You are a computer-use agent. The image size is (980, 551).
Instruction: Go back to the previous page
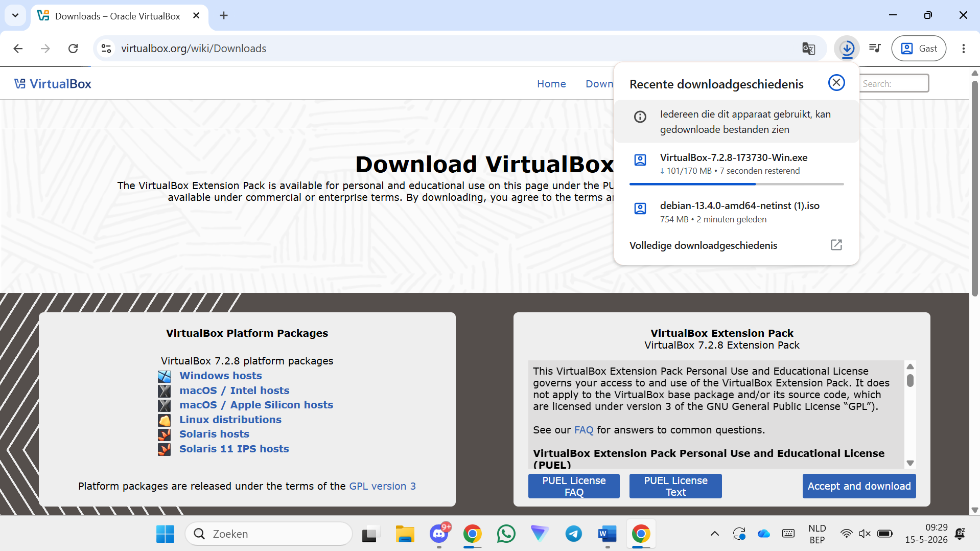[x=18, y=49]
